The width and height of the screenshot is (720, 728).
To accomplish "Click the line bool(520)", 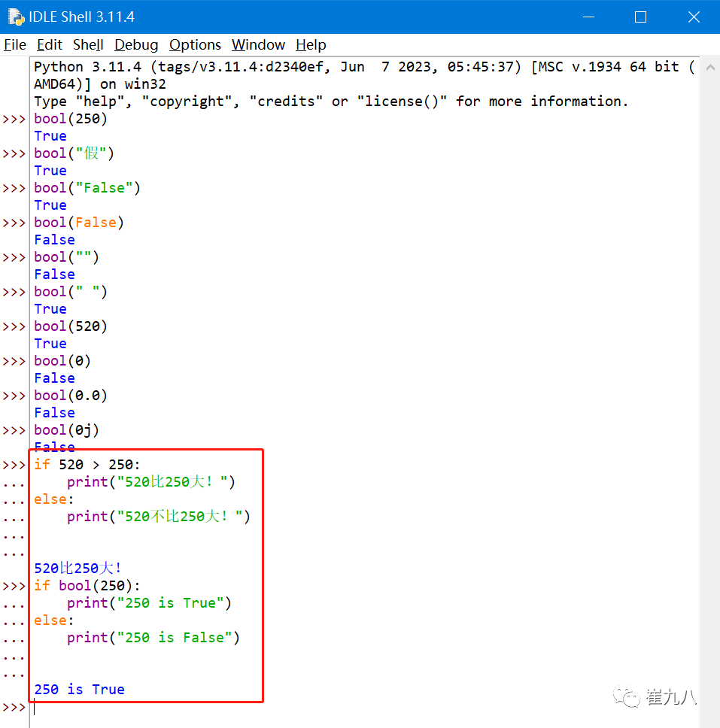I will click(x=71, y=326).
